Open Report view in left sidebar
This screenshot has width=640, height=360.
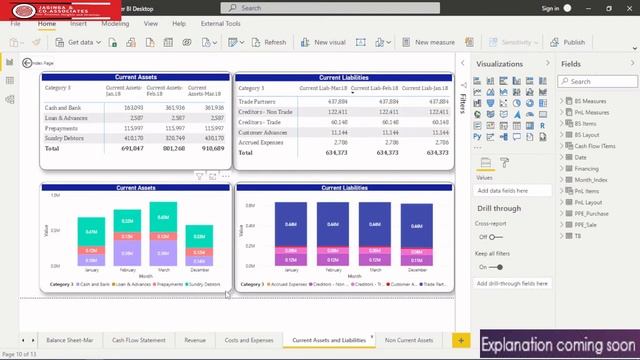tap(10, 62)
